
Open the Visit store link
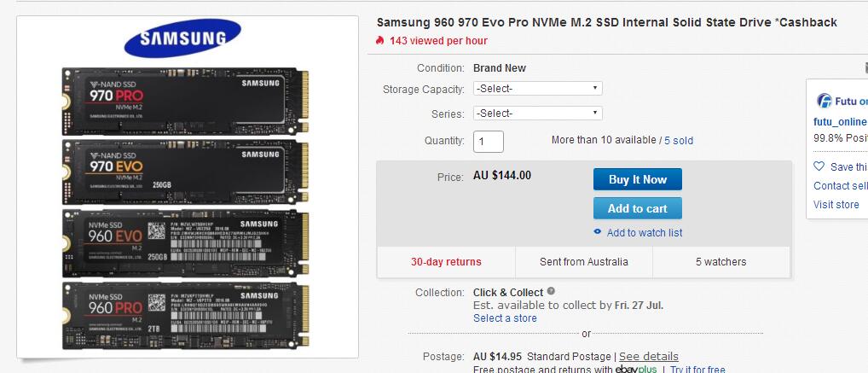point(836,205)
